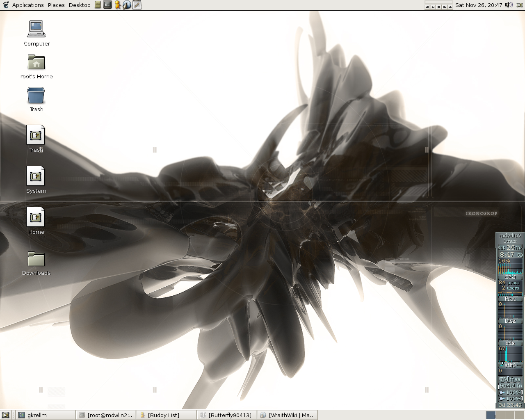Click the date and time clock
Viewport: 525px width, 420px height.
[478, 5]
